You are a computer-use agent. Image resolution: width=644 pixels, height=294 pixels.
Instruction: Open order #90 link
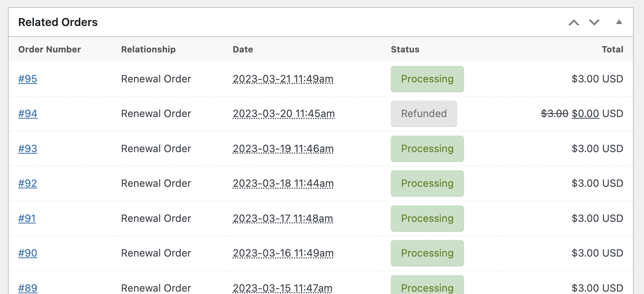pyautogui.click(x=28, y=253)
